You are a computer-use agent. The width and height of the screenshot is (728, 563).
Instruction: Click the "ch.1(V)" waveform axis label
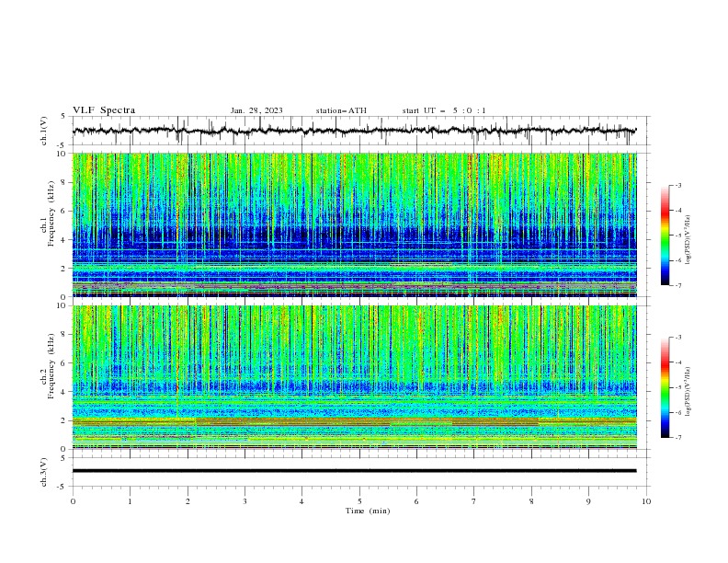click(x=44, y=131)
